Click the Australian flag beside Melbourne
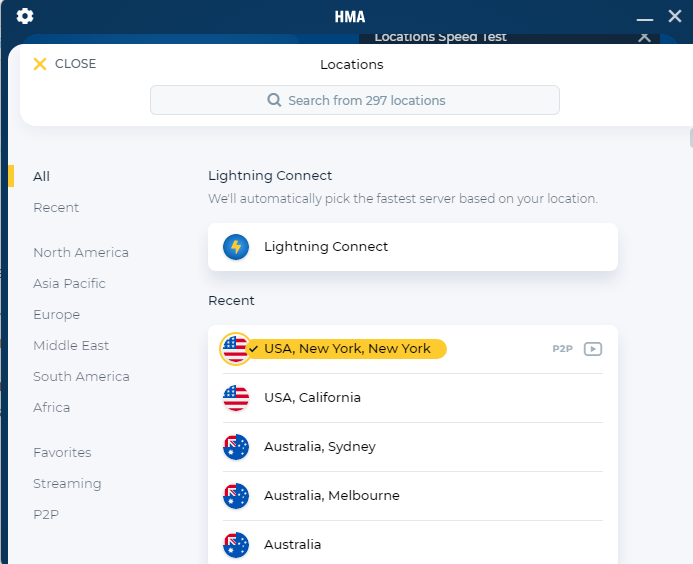Screen dimensions: 693x564 (x=236, y=496)
